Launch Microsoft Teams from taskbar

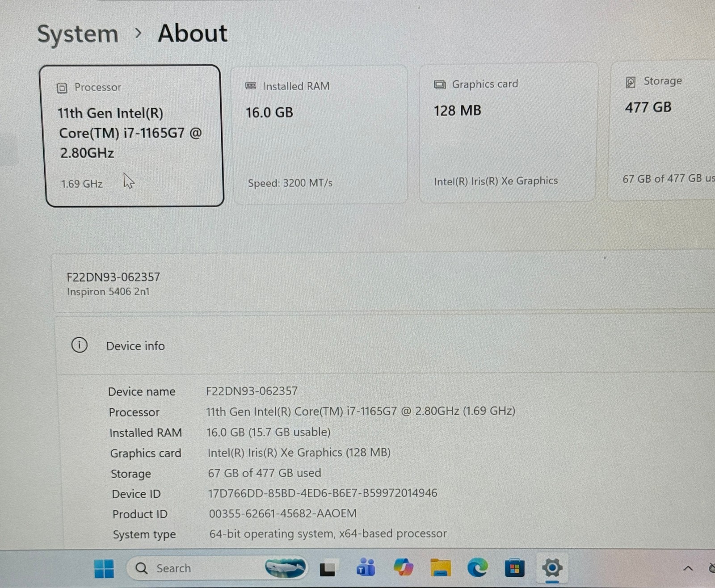coord(366,568)
